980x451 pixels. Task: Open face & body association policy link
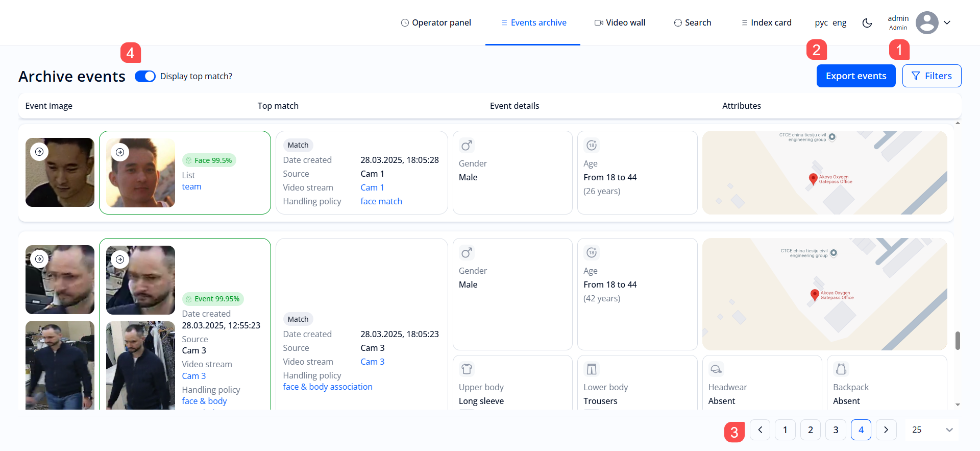click(328, 387)
